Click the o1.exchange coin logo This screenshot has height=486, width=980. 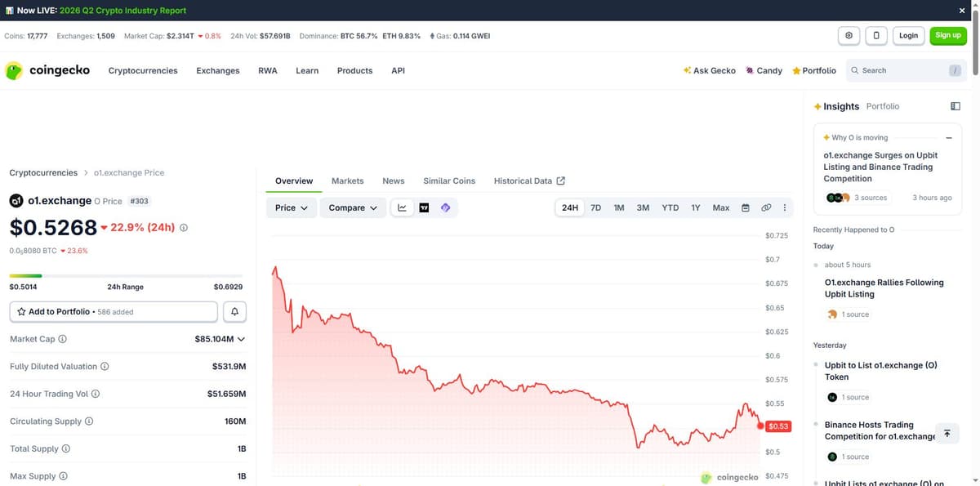(x=16, y=201)
